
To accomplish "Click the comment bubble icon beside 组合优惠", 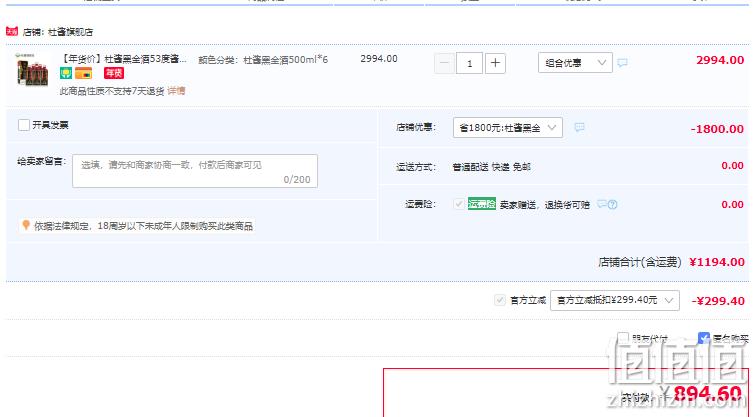I will click(x=622, y=63).
